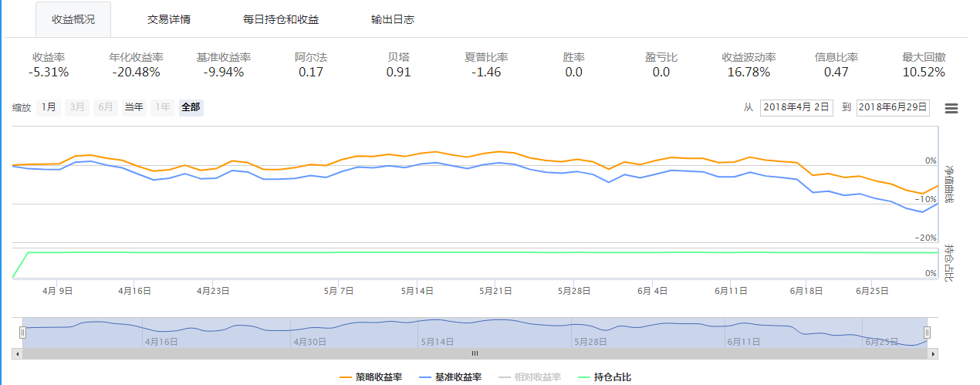Open the chart hamburger menu icon
Image resolution: width=980 pixels, height=385 pixels.
[x=951, y=108]
